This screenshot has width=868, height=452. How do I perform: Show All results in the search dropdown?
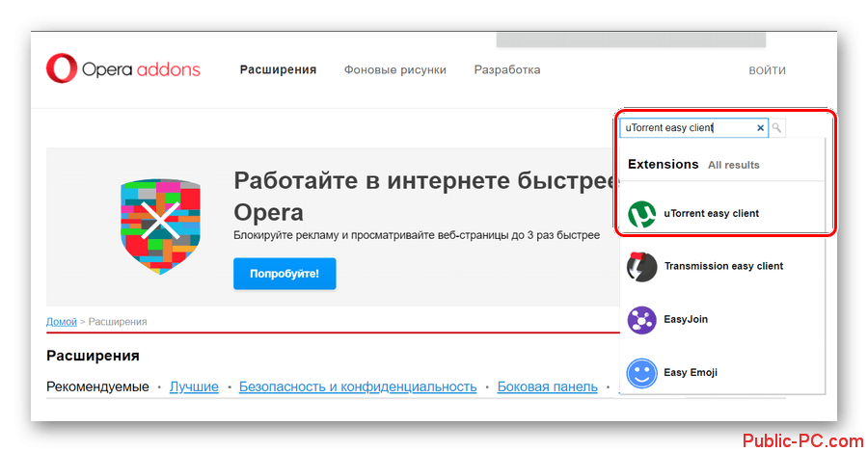tap(733, 165)
